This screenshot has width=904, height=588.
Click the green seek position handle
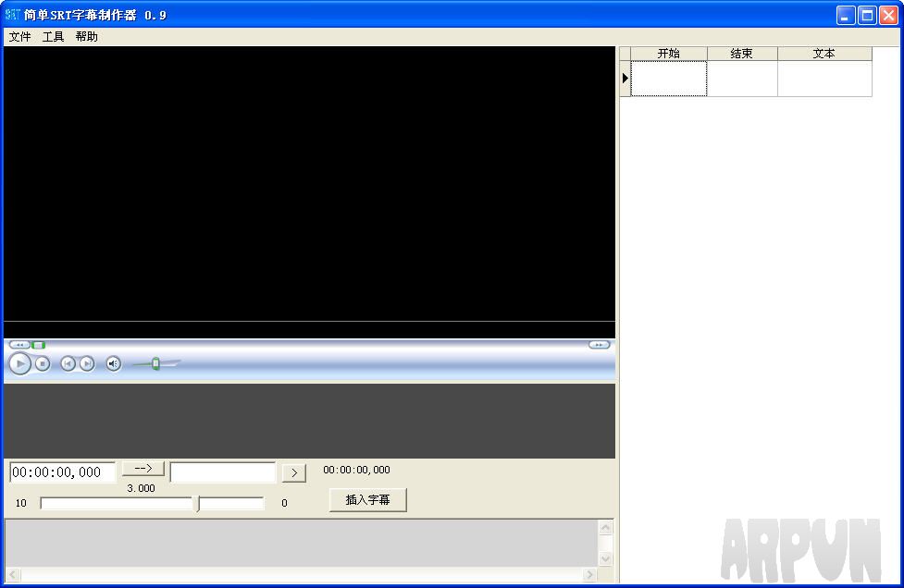(38, 345)
